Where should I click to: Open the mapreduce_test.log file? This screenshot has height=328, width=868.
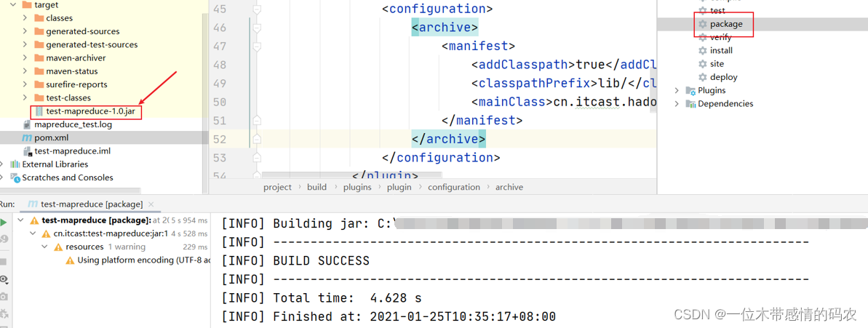pos(73,124)
